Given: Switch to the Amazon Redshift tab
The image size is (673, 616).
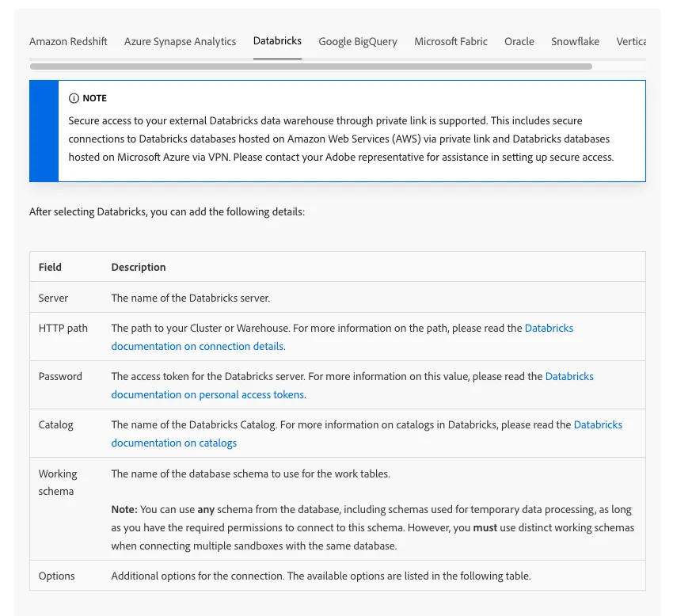Looking at the screenshot, I should pos(68,42).
